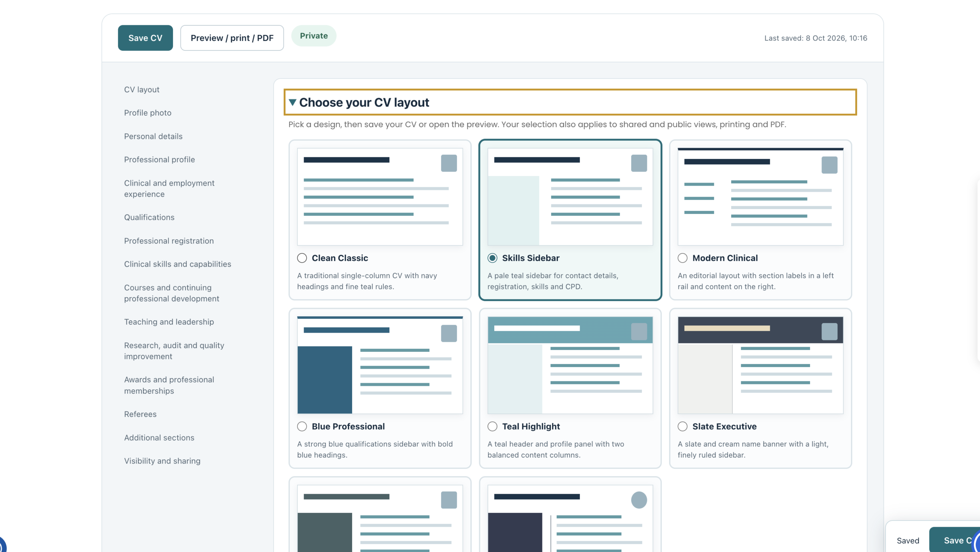Open Courses and continuing professional development
This screenshot has width=980, height=552.
(171, 293)
